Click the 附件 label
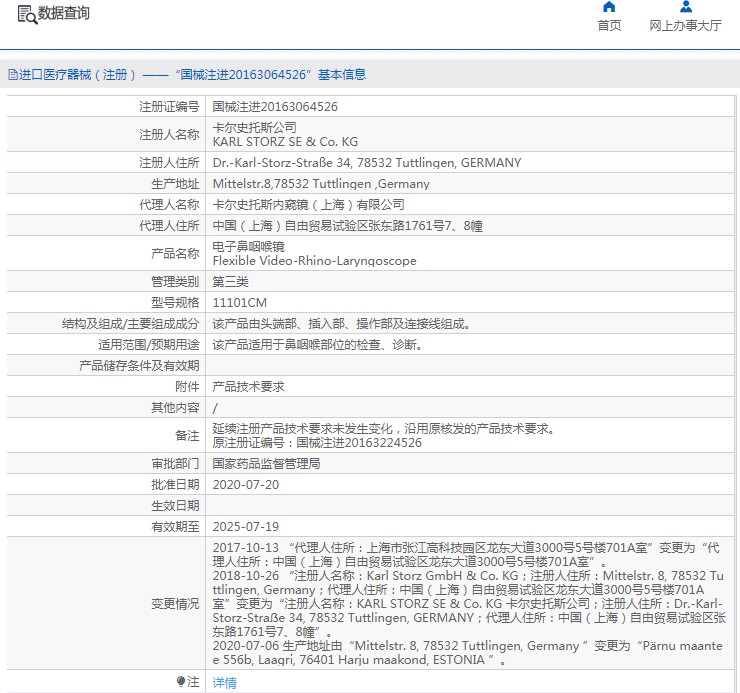The image size is (740, 693). (x=187, y=387)
